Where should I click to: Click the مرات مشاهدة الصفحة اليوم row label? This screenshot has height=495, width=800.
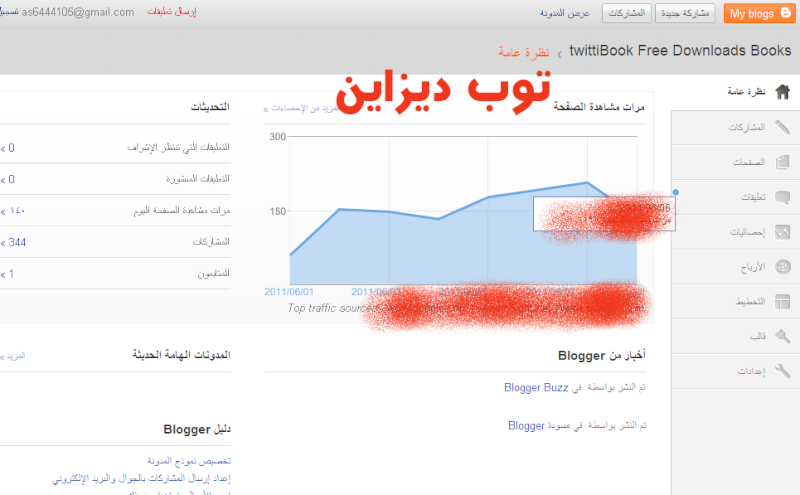coord(182,210)
